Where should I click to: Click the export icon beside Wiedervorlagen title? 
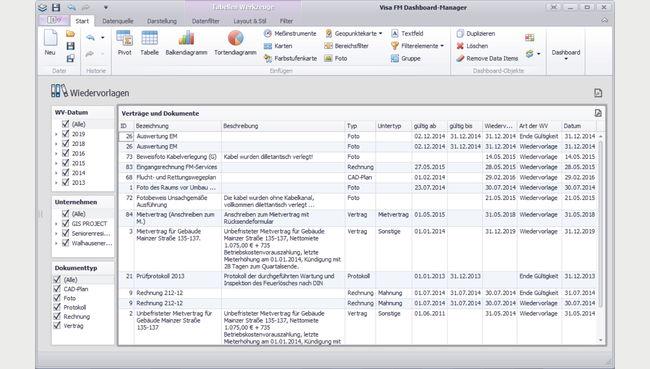click(598, 93)
